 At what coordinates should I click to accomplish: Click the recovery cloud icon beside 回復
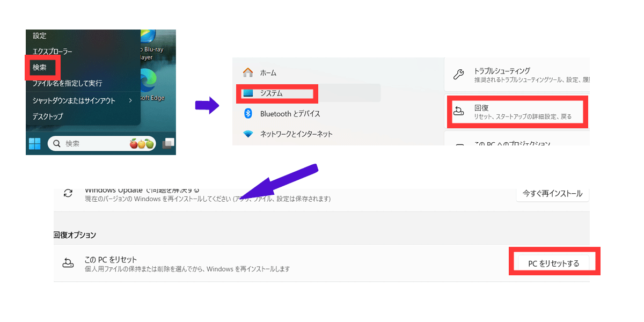click(x=460, y=111)
